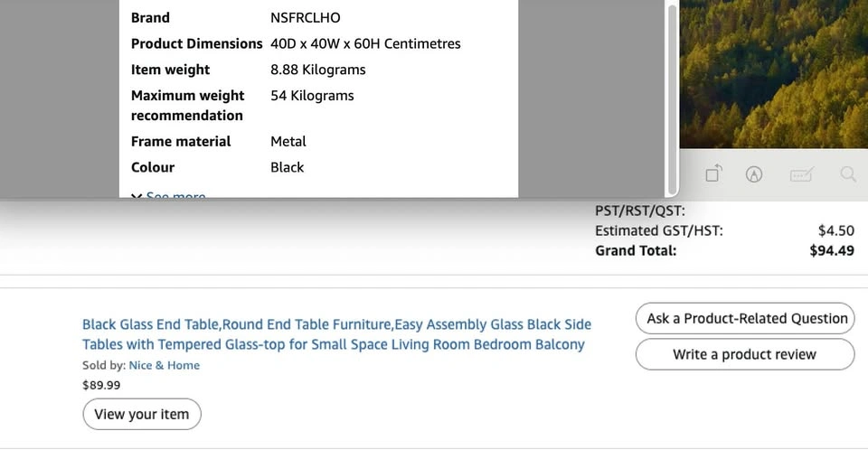Select the form fill signature icon
868x450 pixels.
(x=801, y=174)
